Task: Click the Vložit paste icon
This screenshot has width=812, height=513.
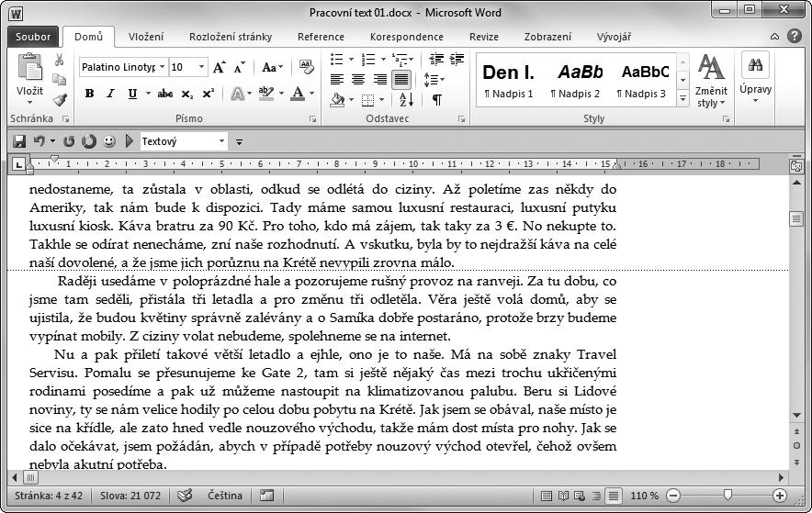Action: (29, 68)
